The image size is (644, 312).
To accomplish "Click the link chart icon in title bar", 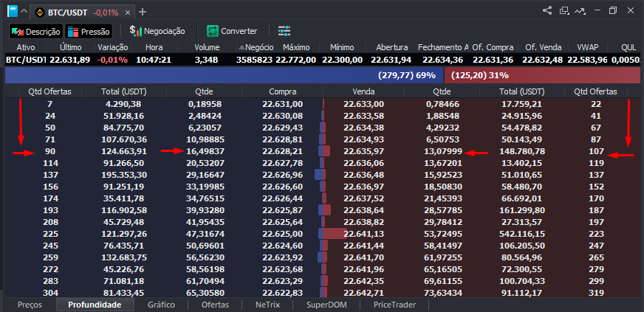I will [580, 11].
